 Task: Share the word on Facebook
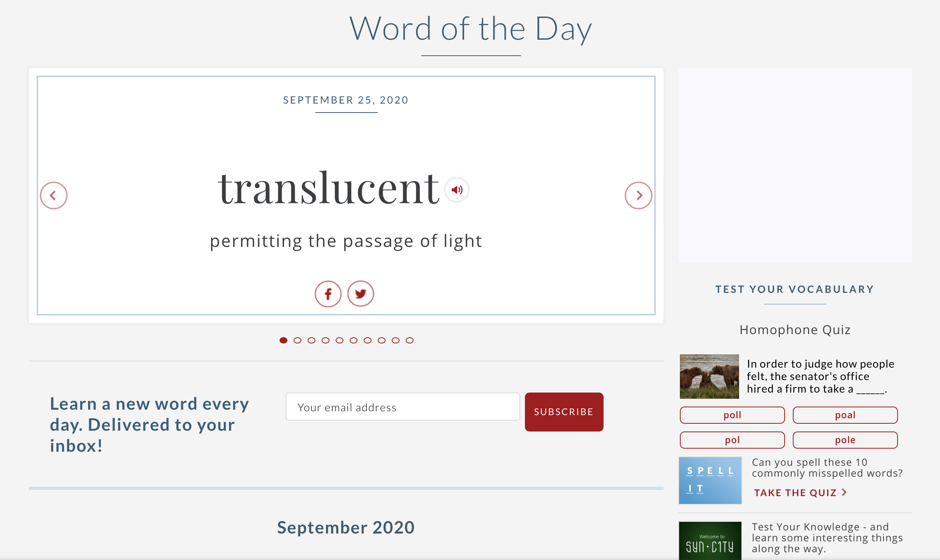pyautogui.click(x=328, y=294)
